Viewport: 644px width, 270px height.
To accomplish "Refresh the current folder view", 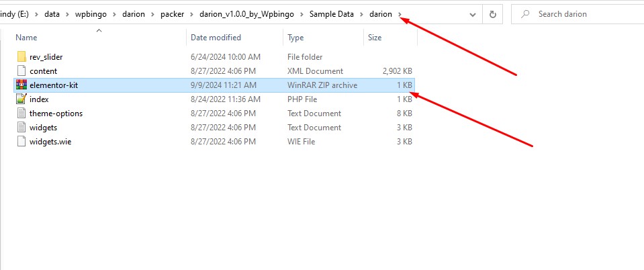I will point(493,14).
